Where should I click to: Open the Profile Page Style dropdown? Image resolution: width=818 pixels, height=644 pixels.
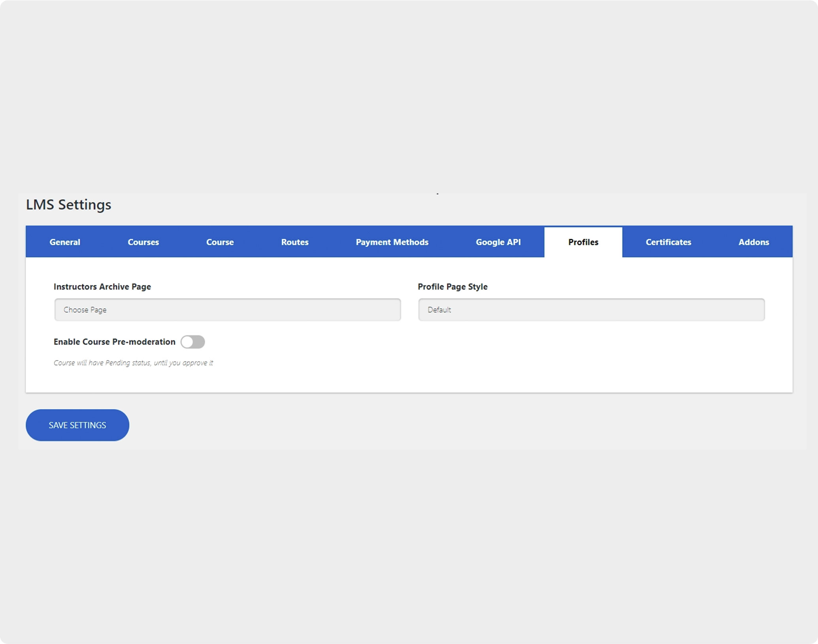[591, 310]
